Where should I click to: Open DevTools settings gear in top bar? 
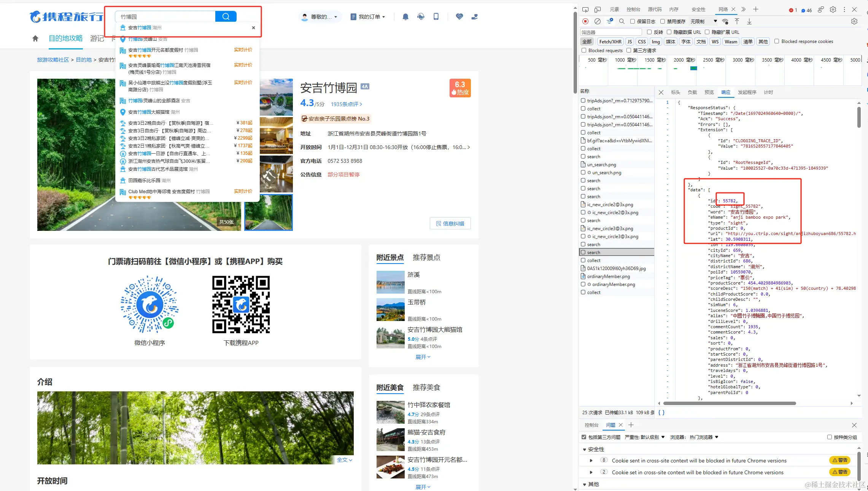pyautogui.click(x=833, y=10)
